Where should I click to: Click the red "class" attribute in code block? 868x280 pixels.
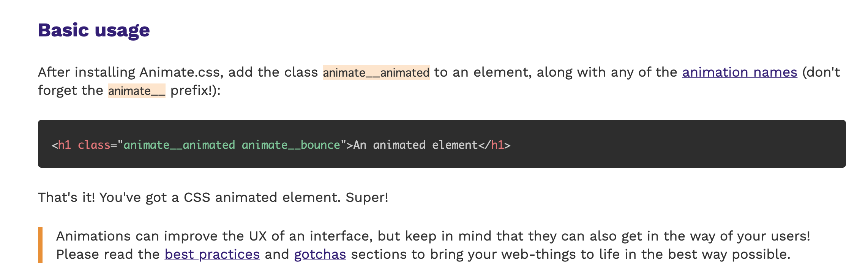click(94, 145)
